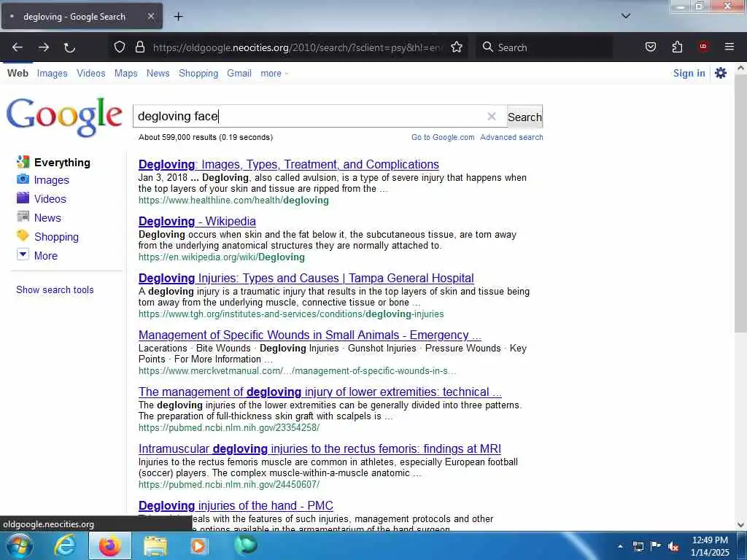Select Shopping filter in left sidebar
747x560 pixels.
[x=56, y=237]
